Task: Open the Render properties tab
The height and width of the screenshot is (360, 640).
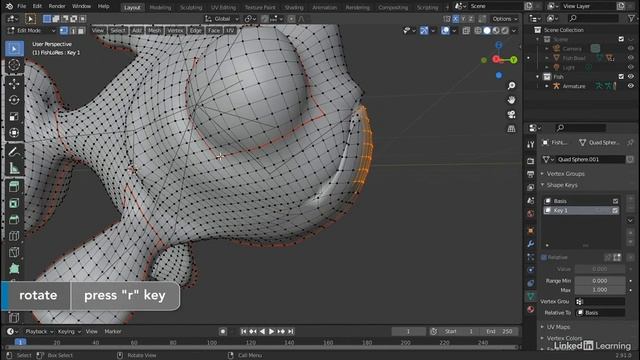Action: click(x=531, y=161)
